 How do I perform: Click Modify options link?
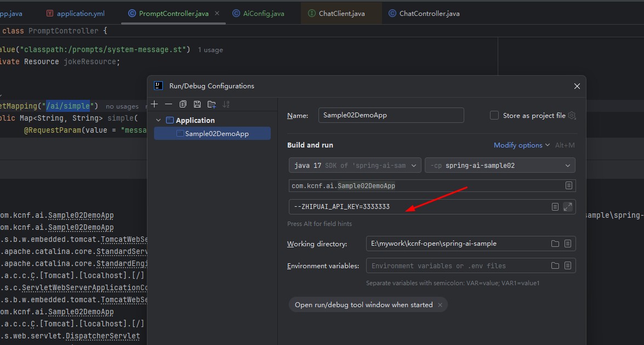tap(521, 145)
